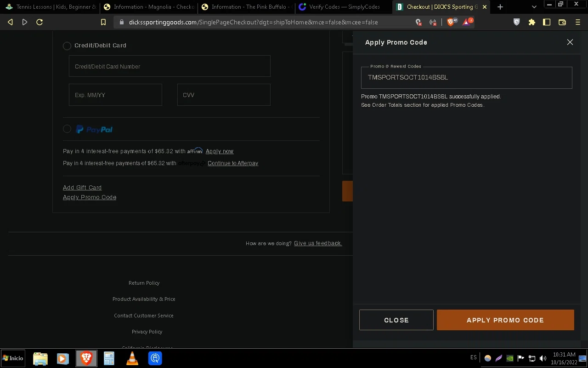
Task: Click Continue to Afterpay link
Action: 233,163
